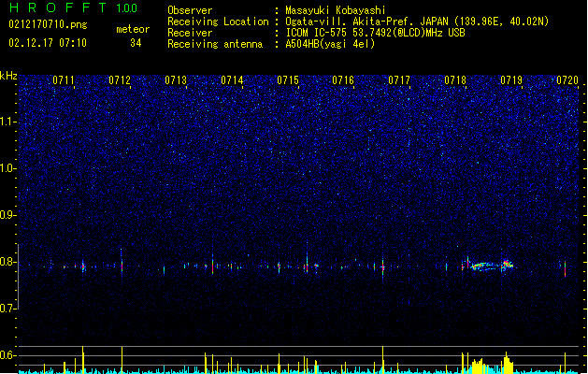588x374 pixels.
Task: Click the 0712 time marker
Action: 120,80
